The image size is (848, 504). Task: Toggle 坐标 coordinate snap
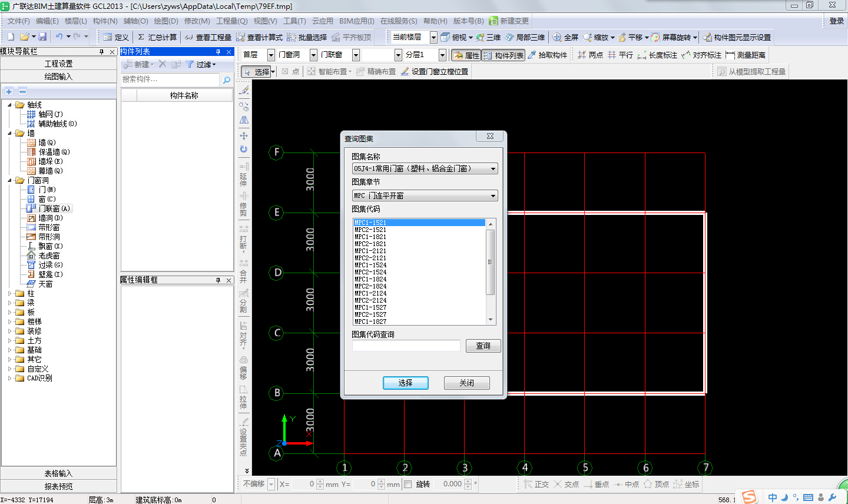pos(686,484)
